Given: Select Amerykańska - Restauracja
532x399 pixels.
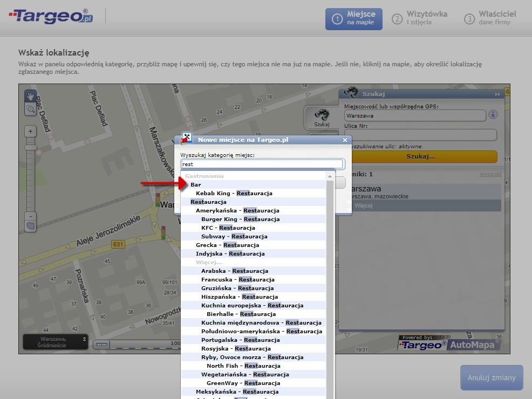Looking at the screenshot, I should [253, 210].
